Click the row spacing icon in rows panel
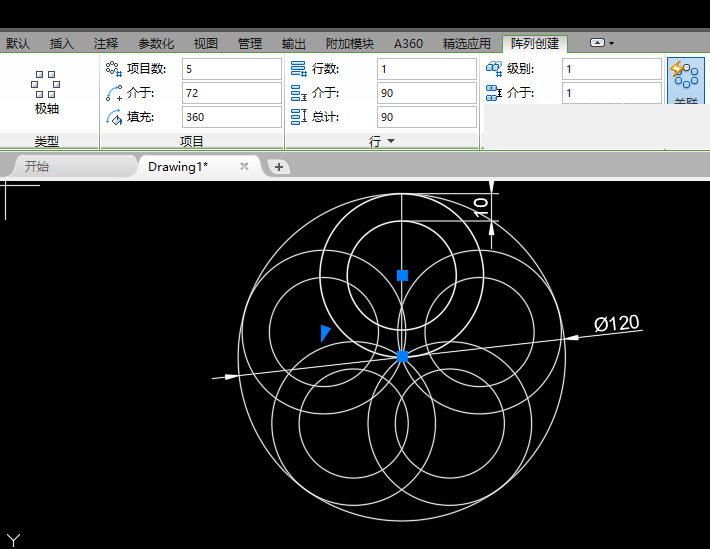Image resolution: width=710 pixels, height=549 pixels. tap(298, 93)
